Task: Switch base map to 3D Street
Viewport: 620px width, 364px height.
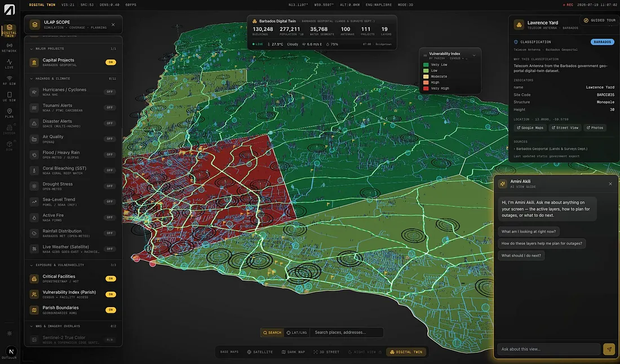Action: click(326, 352)
